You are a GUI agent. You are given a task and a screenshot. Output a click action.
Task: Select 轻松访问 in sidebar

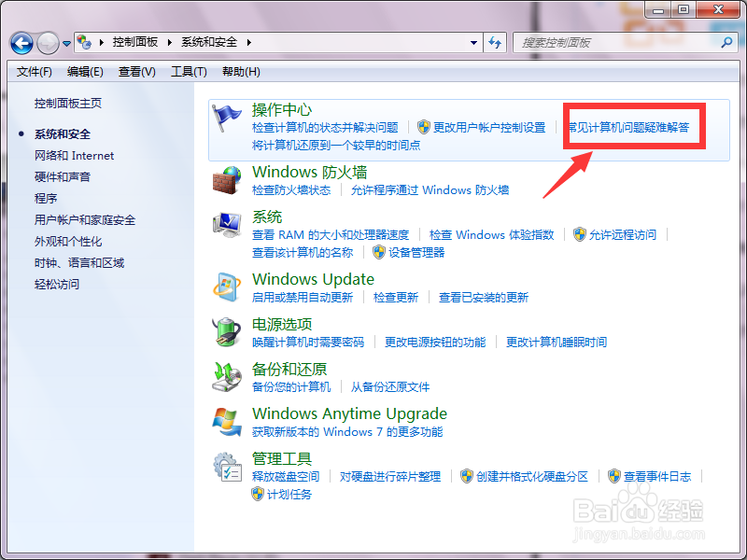click(x=57, y=285)
